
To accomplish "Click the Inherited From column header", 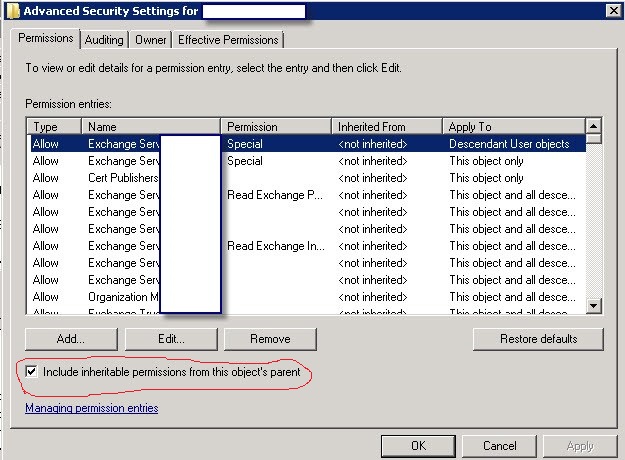I will pos(387,127).
